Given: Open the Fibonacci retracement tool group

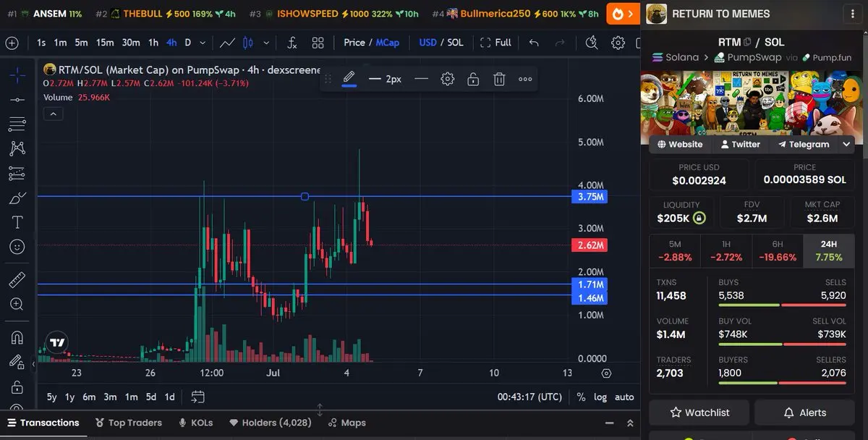Looking at the screenshot, I should [17, 124].
